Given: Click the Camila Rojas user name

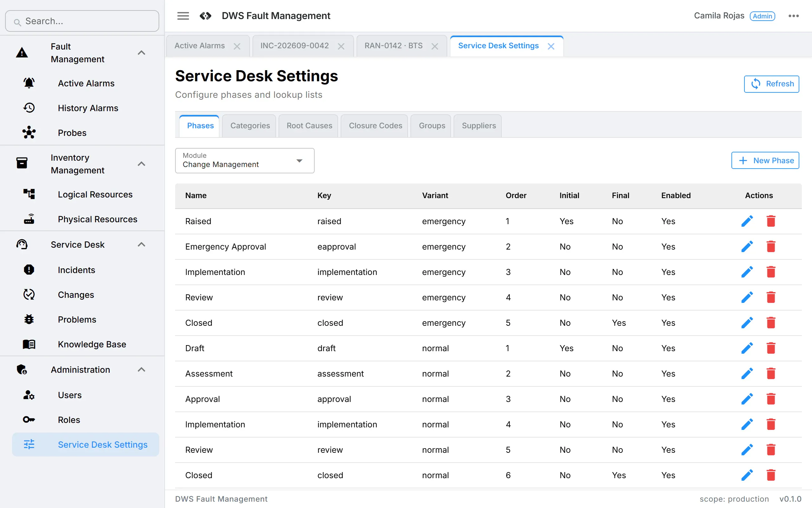Looking at the screenshot, I should [719, 16].
